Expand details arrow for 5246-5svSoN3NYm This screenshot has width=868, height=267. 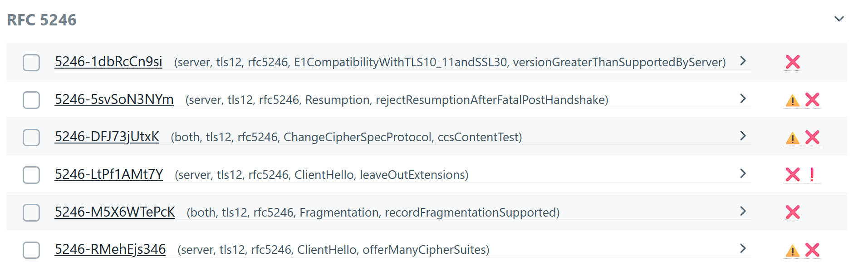tap(743, 99)
